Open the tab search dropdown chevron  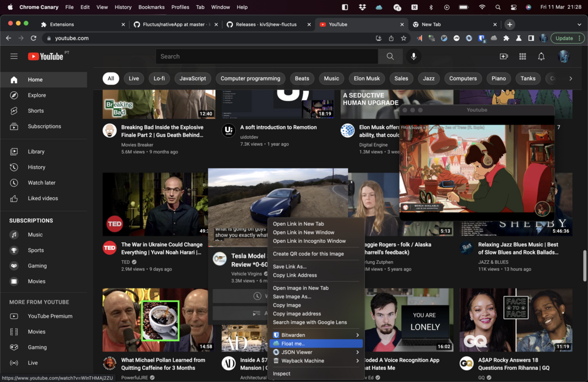[579, 25]
